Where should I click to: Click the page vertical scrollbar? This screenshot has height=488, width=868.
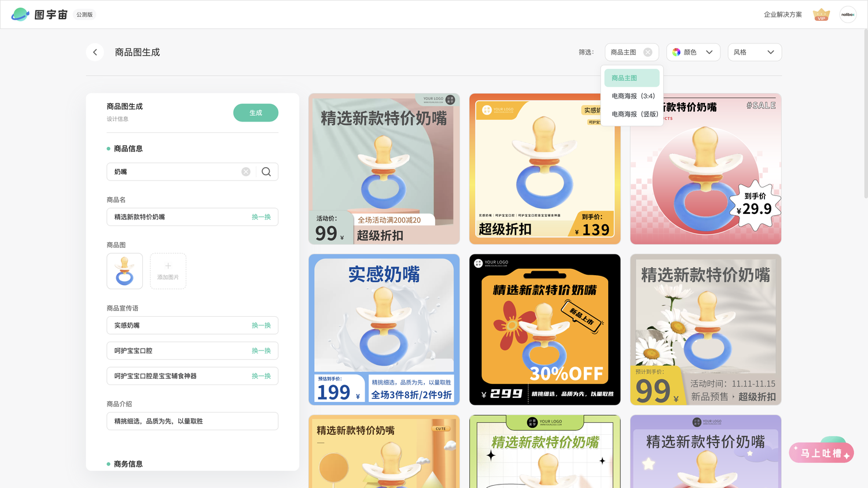point(866,114)
